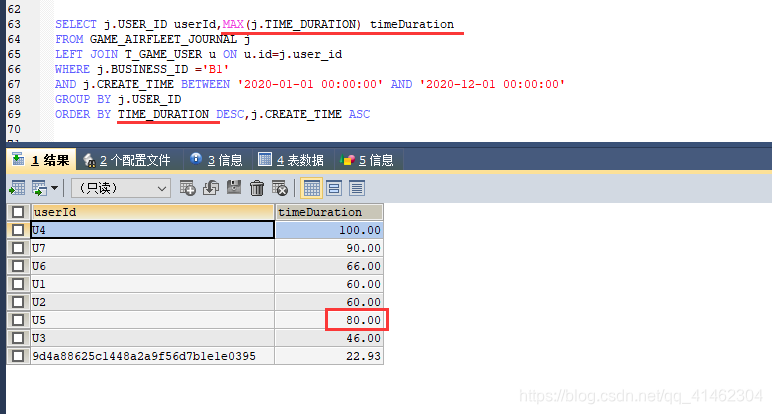772x414 pixels.
Task: Sort by the timeDuration column header
Action: [329, 212]
